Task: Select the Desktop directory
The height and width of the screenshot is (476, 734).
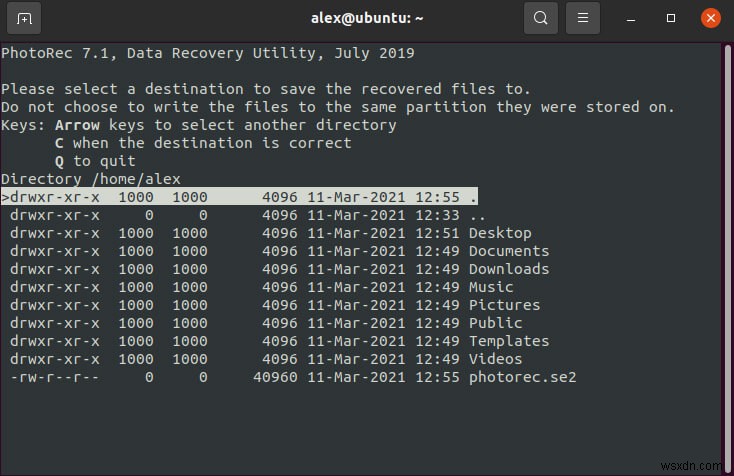Action: click(x=500, y=233)
